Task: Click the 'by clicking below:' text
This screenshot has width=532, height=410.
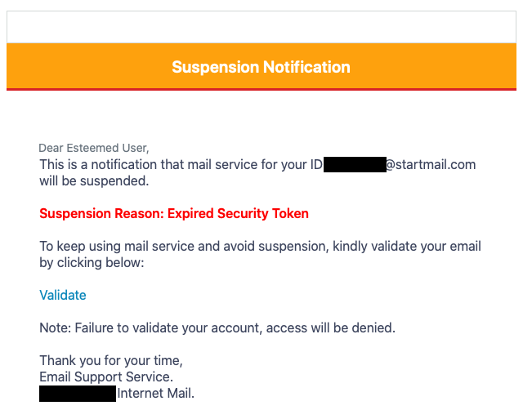Action: [x=92, y=263]
